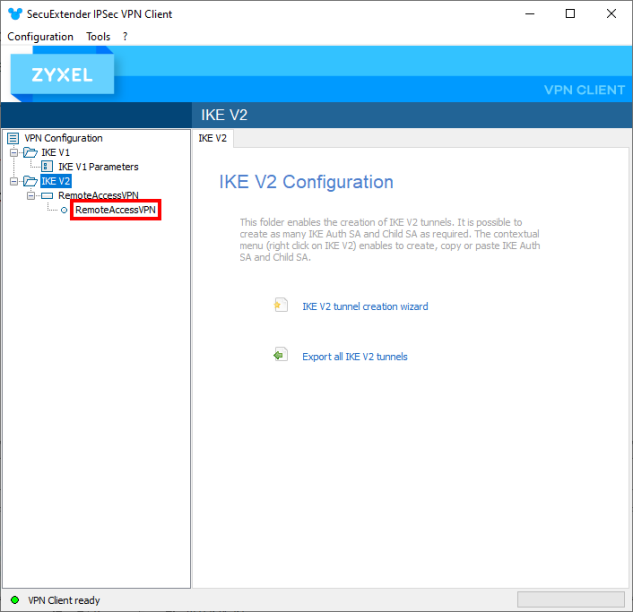Click the IKE V2 folder icon

(x=30, y=181)
